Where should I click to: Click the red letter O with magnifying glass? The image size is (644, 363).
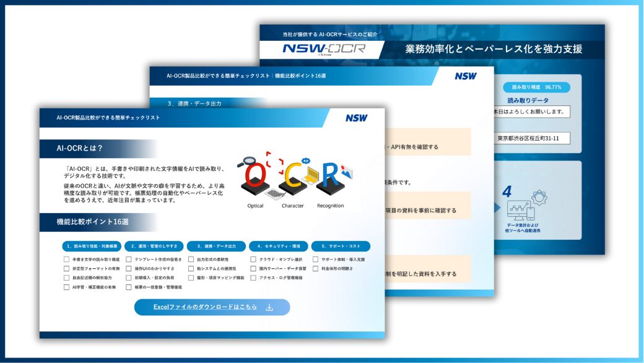[256, 176]
